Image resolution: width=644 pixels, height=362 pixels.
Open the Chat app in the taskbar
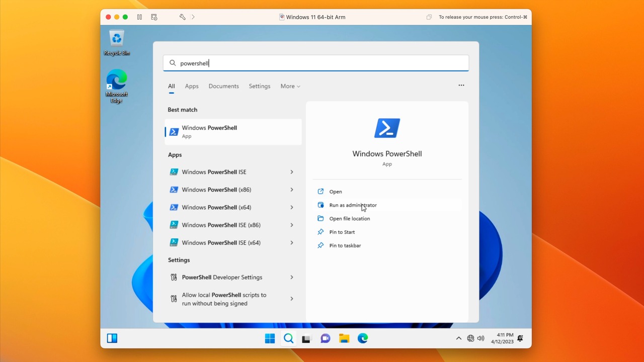[326, 338]
